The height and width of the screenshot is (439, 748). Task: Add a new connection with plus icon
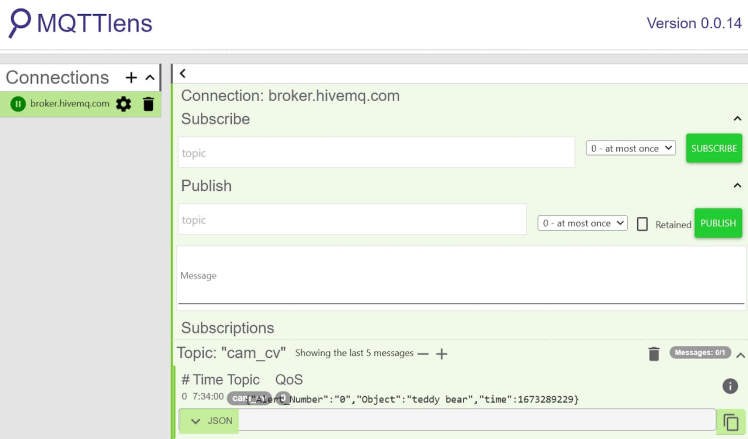coord(131,78)
